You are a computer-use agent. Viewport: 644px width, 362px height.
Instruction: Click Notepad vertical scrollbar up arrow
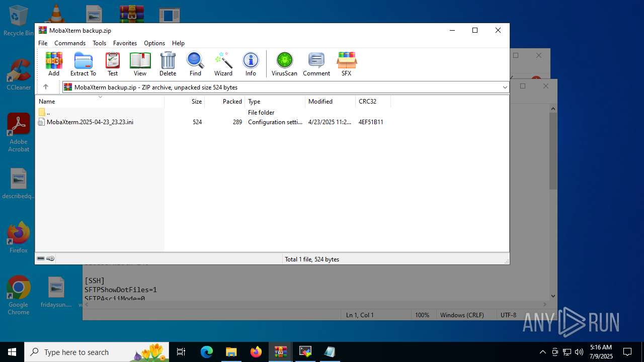[553, 109]
